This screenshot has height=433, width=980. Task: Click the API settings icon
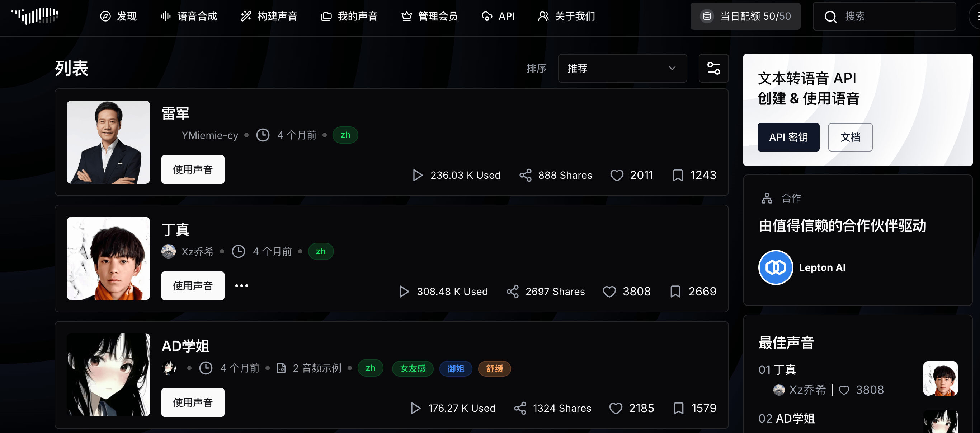click(x=714, y=68)
